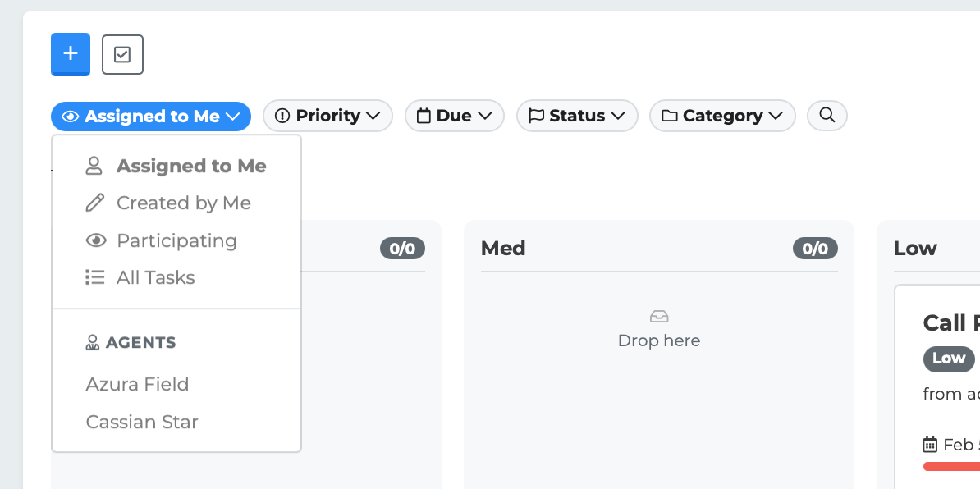
Task: Click the list icon beside All Tasks
Action: [95, 277]
